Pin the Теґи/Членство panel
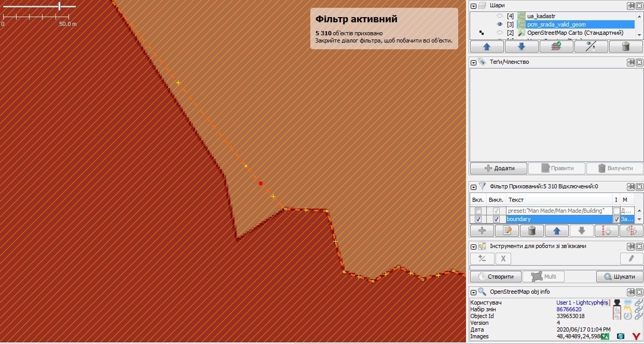 click(630, 62)
